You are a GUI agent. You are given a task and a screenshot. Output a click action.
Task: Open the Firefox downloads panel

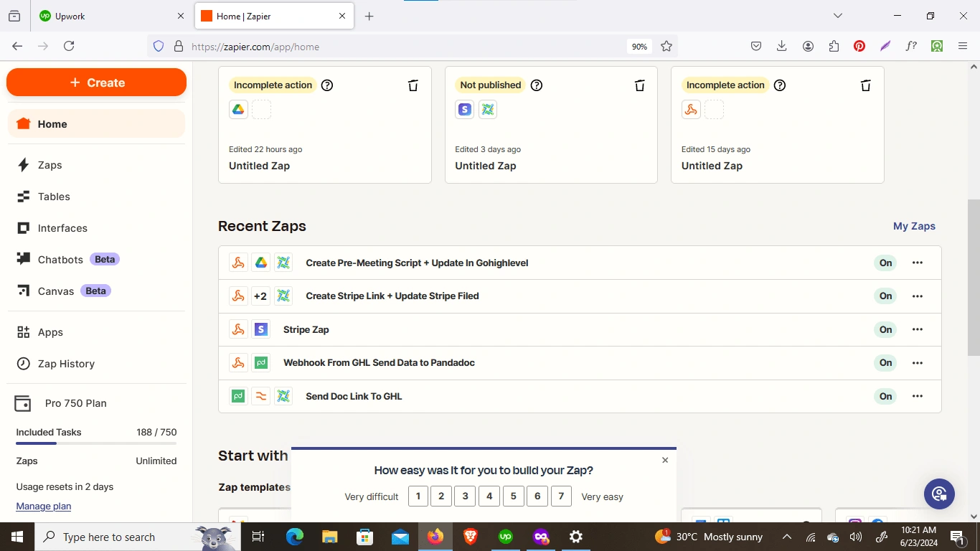[782, 46]
